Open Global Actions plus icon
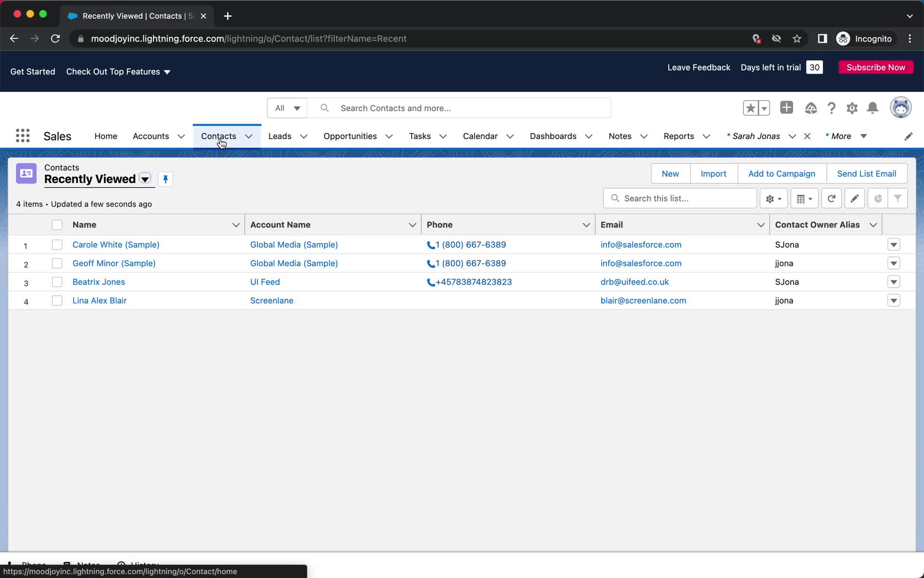 click(x=786, y=107)
